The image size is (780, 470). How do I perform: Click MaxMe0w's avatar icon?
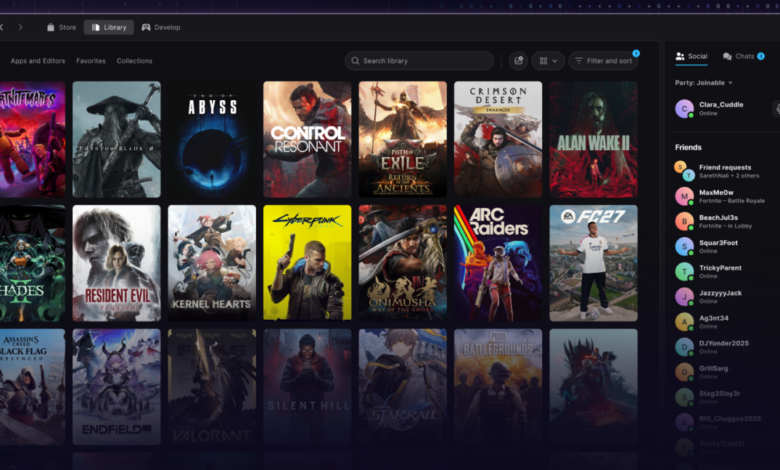point(684,196)
